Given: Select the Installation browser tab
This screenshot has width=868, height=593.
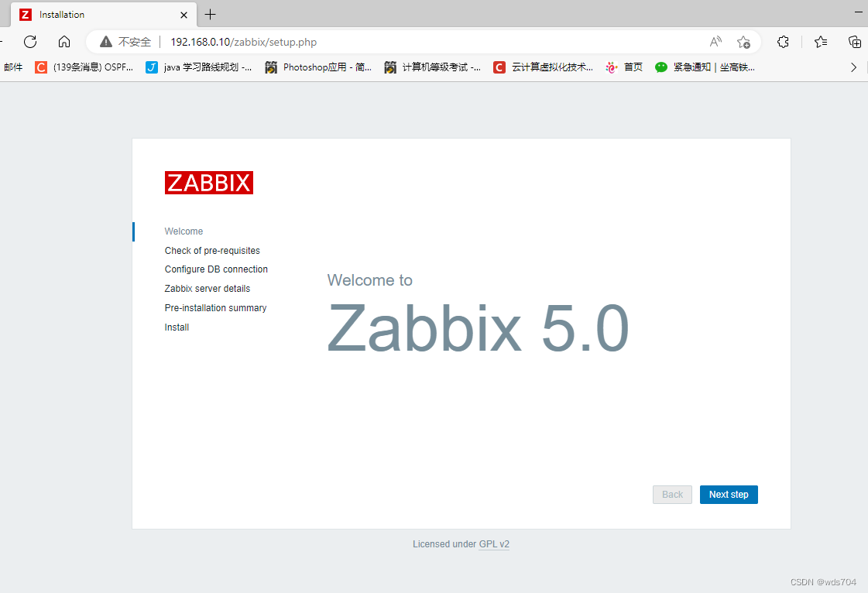Looking at the screenshot, I should tap(104, 15).
